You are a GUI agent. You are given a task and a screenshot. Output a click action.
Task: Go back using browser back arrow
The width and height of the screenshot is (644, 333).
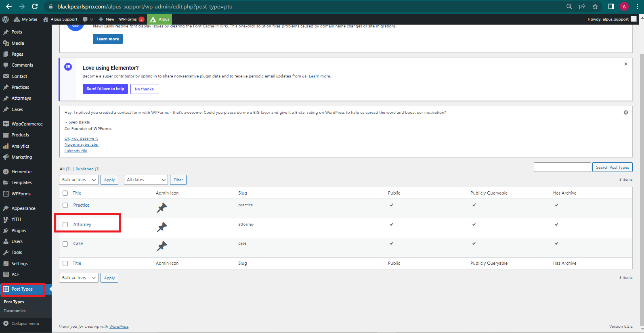(x=8, y=6)
